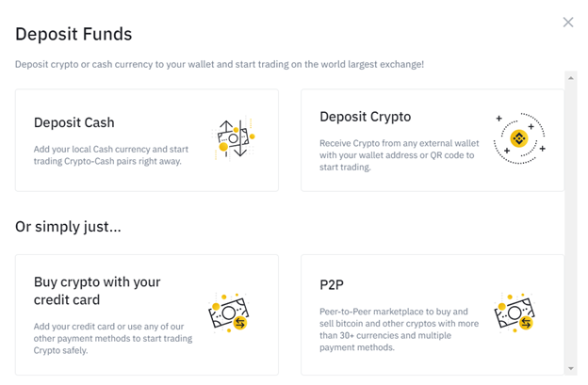The height and width of the screenshot is (385, 588).
Task: Click the scrollbar down arrow
Action: 571,368
